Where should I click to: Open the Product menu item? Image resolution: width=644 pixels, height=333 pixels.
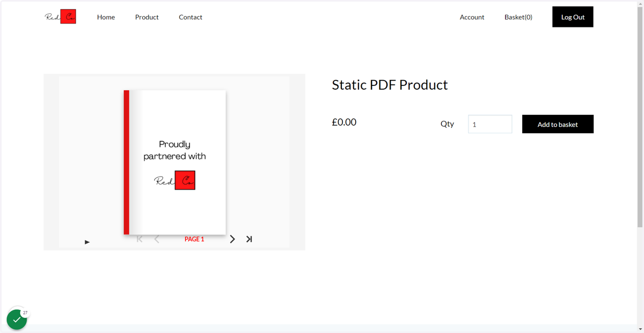click(147, 17)
